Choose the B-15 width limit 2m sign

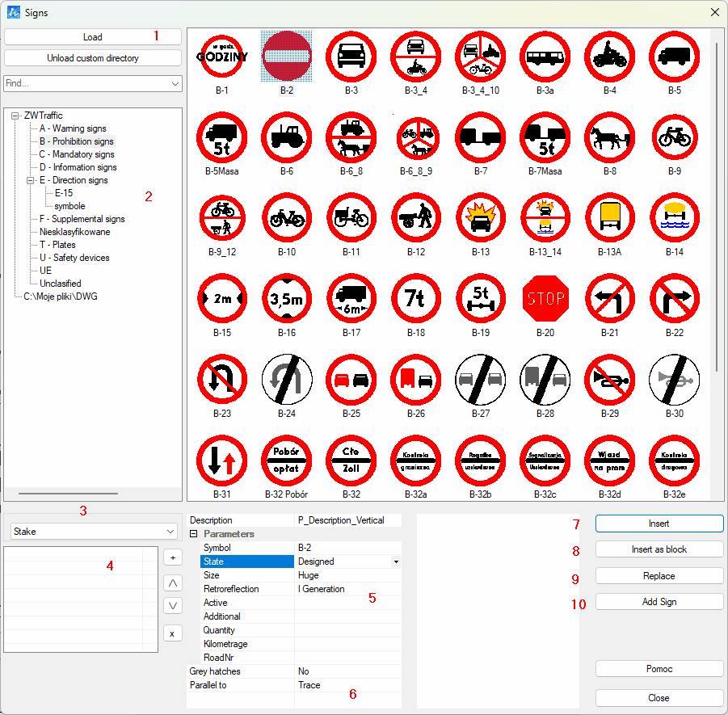[x=222, y=299]
